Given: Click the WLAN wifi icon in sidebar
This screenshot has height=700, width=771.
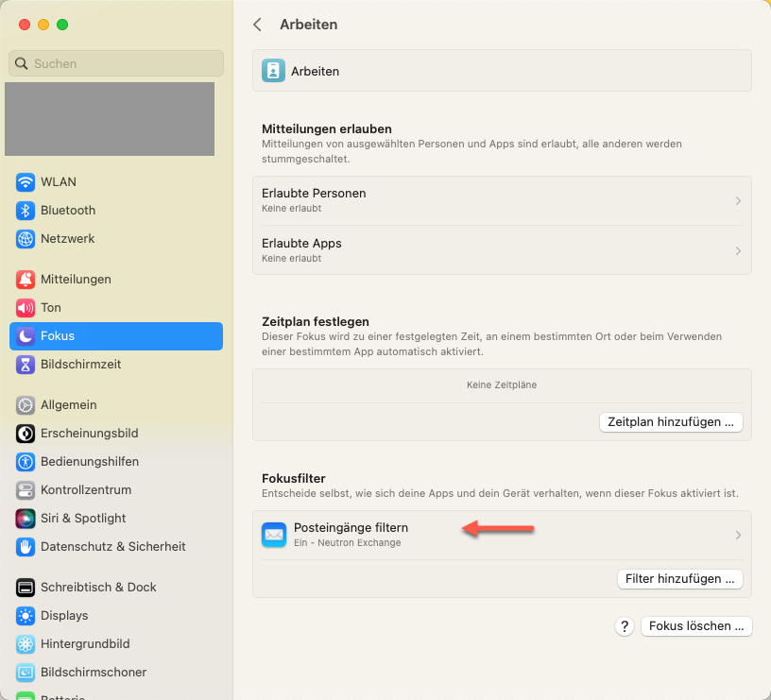Looking at the screenshot, I should pyautogui.click(x=26, y=182).
